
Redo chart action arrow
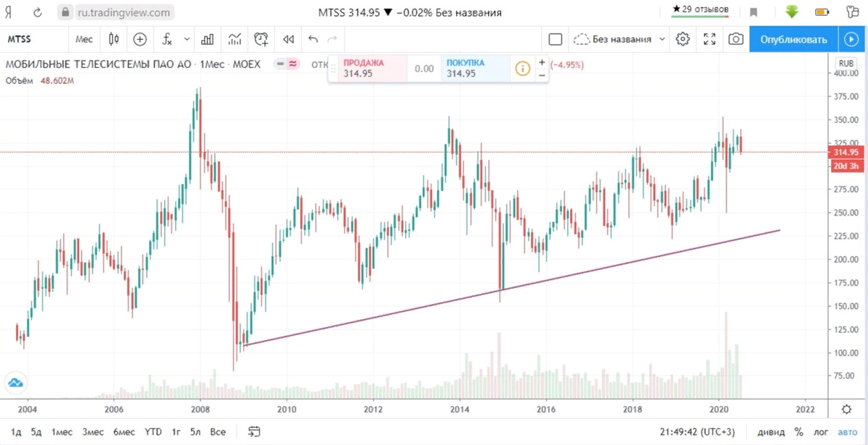[333, 39]
